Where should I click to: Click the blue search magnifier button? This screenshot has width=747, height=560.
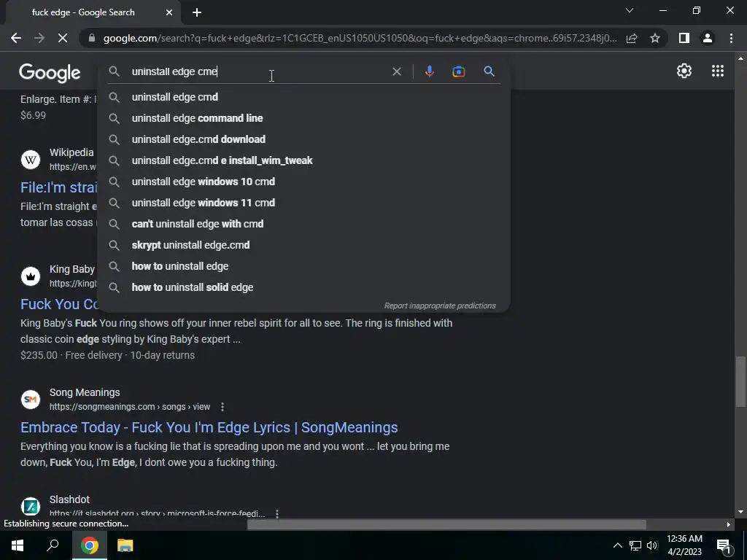point(489,71)
